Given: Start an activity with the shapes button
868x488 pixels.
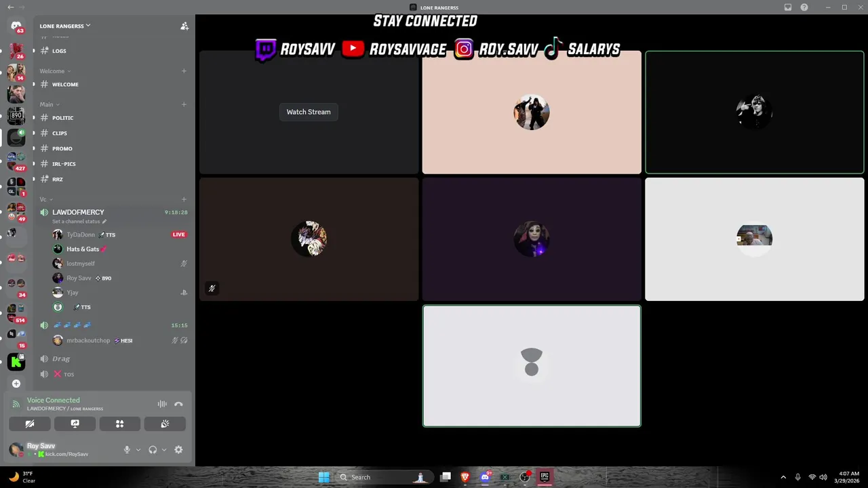Looking at the screenshot, I should [x=119, y=424].
